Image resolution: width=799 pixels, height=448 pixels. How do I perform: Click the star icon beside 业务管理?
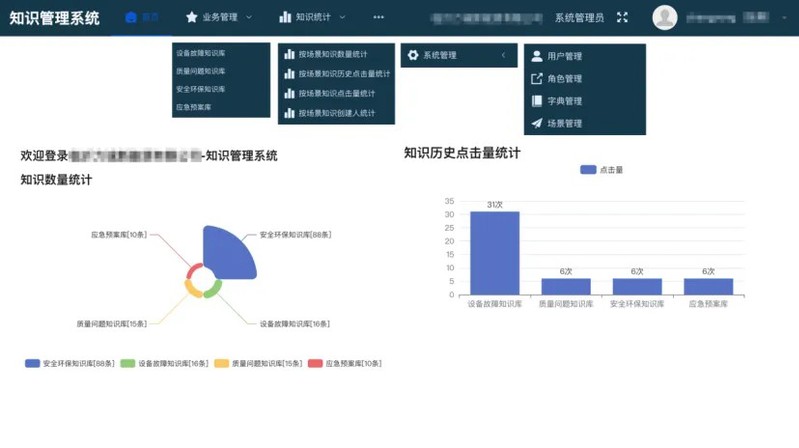pyautogui.click(x=192, y=17)
